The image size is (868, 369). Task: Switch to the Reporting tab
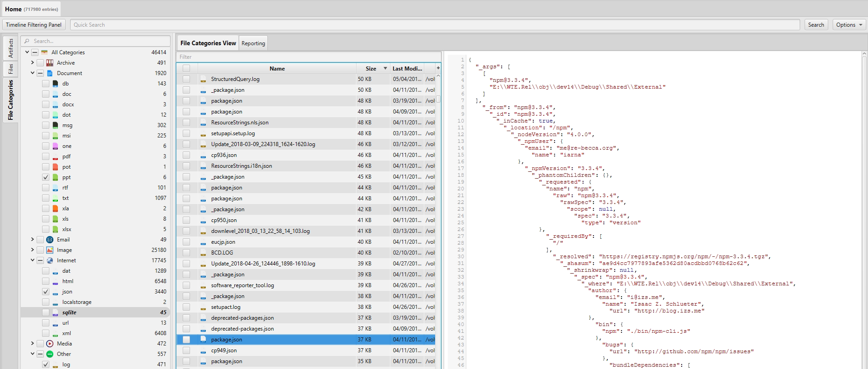coord(253,43)
